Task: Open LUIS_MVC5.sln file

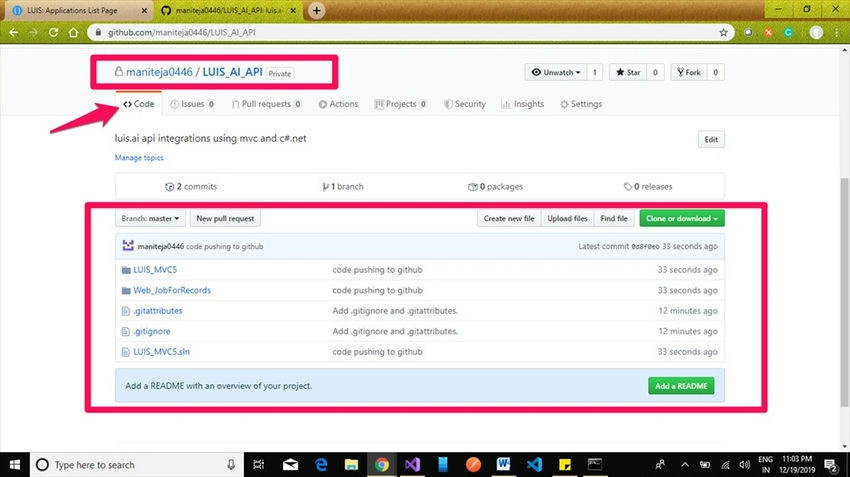Action: point(162,352)
